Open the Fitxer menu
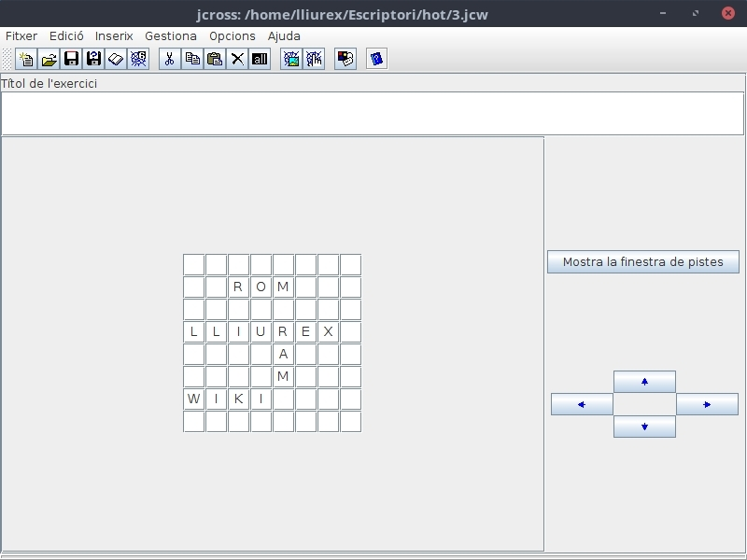Image resolution: width=747 pixels, height=560 pixels. point(21,35)
